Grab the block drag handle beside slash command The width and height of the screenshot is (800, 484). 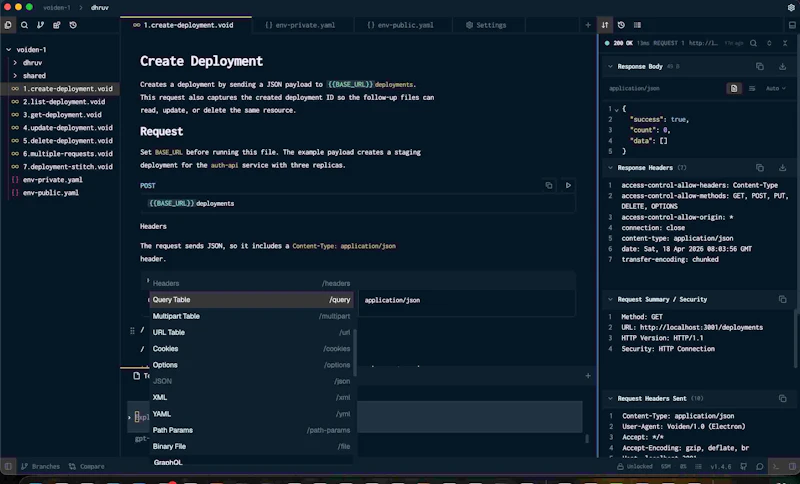(132, 331)
